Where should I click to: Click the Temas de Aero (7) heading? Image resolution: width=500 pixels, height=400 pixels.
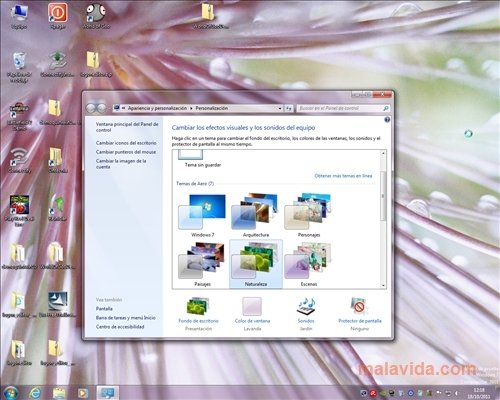tap(195, 184)
